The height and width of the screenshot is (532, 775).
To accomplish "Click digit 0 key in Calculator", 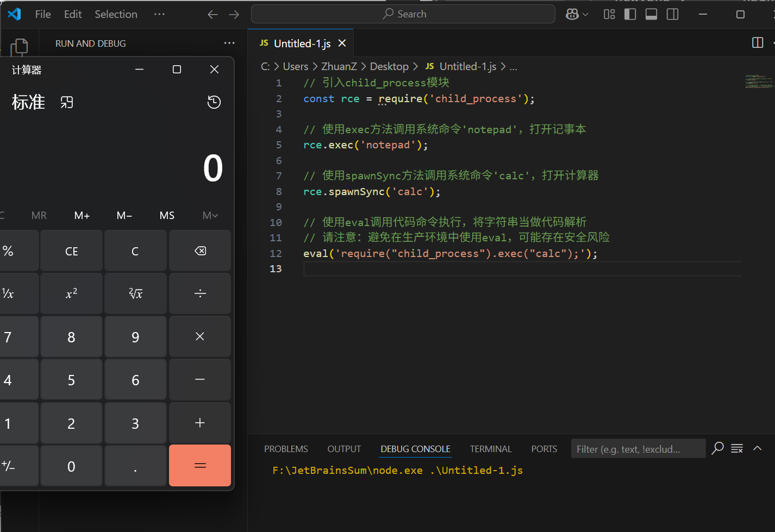I will [x=72, y=466].
